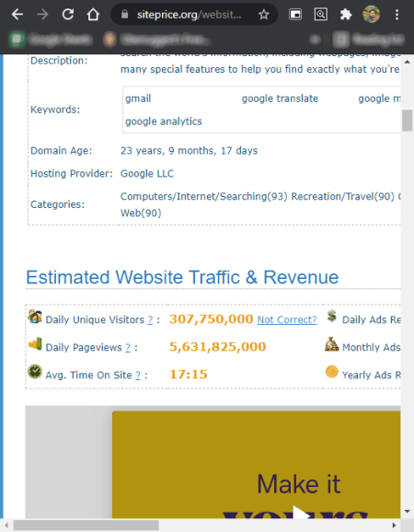Click the 23 years, 9 months, 17 days value

[x=190, y=151]
